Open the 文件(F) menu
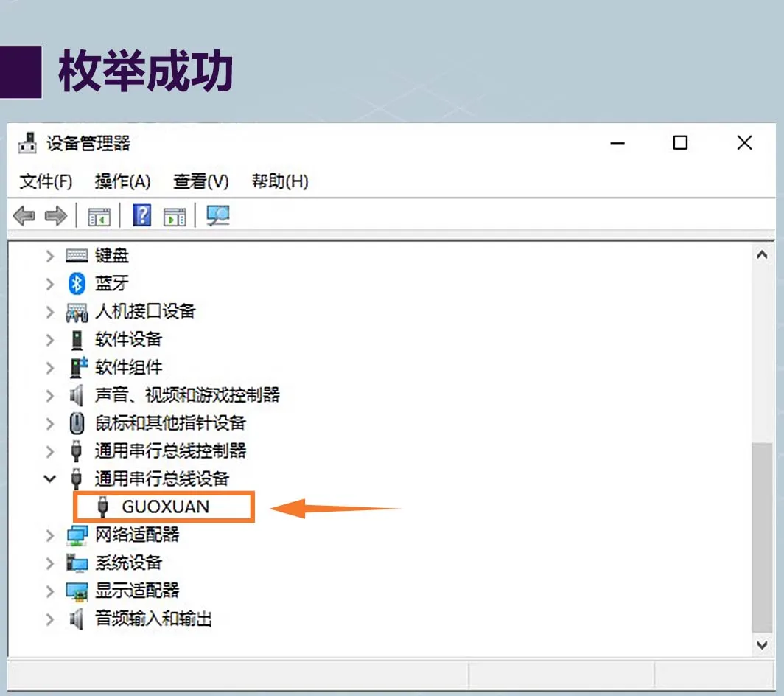This screenshot has width=784, height=696. [x=46, y=181]
